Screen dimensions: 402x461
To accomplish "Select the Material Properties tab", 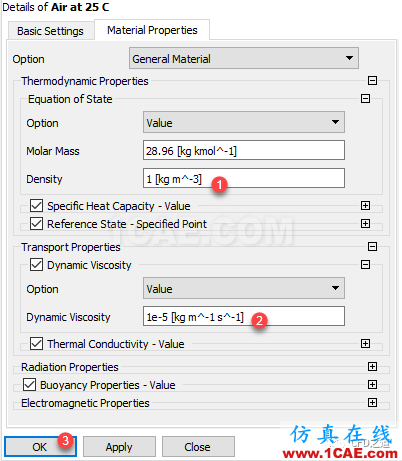I will click(x=152, y=30).
